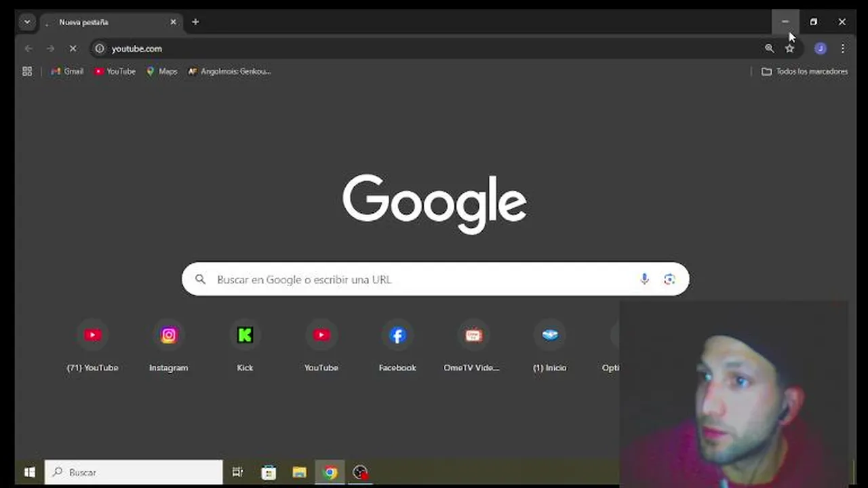Close the Nueva pestaña tab
This screenshot has height=488, width=868.
click(173, 22)
